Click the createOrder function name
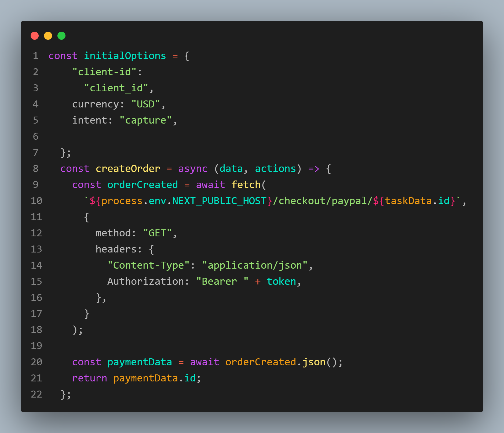 tap(128, 169)
